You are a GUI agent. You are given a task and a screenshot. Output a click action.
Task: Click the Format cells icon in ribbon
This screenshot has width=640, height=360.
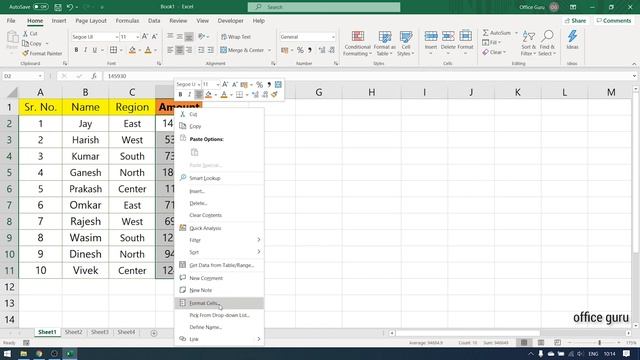465,36
